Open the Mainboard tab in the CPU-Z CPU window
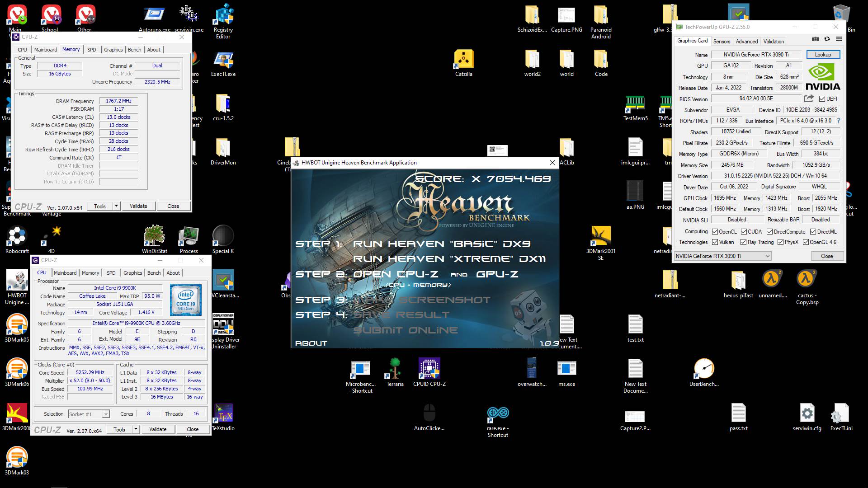The image size is (868, 488). [x=65, y=273]
